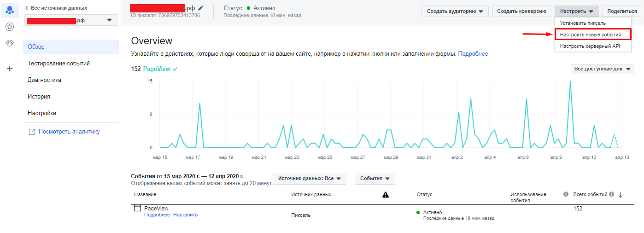The height and width of the screenshot is (233, 644).
Task: Click info icon next to Использование события
Action: [566, 194]
